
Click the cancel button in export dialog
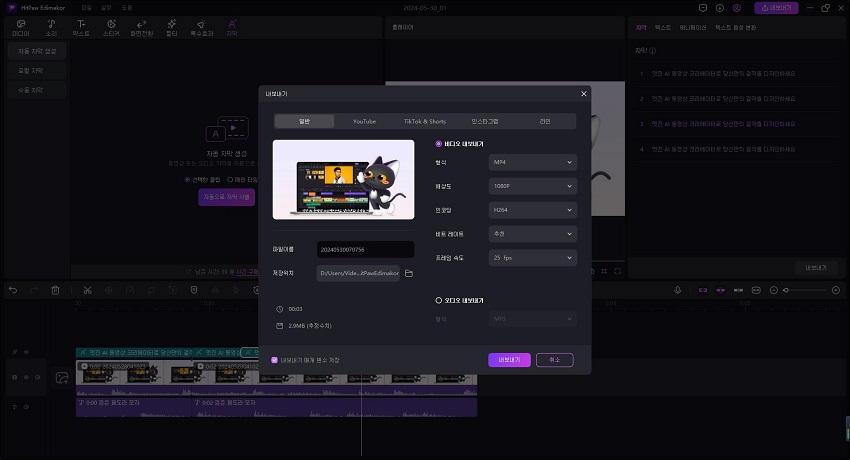point(555,360)
